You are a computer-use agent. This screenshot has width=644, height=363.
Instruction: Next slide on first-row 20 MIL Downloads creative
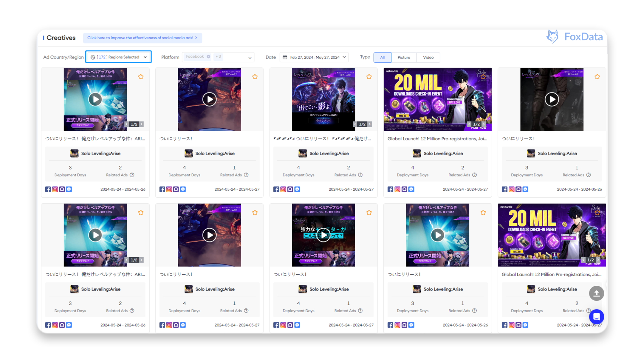coord(484,124)
